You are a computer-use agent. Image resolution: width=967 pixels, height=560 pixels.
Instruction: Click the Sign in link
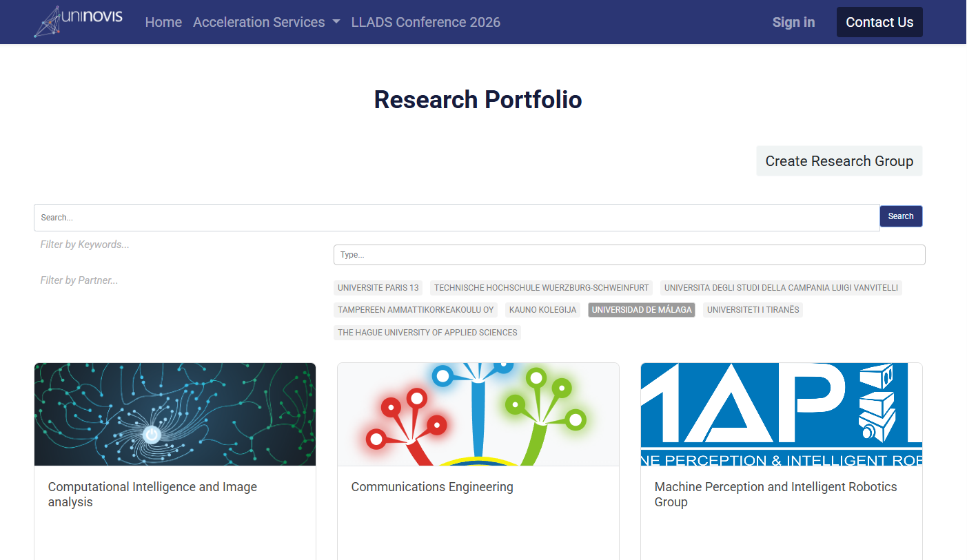[x=793, y=22]
